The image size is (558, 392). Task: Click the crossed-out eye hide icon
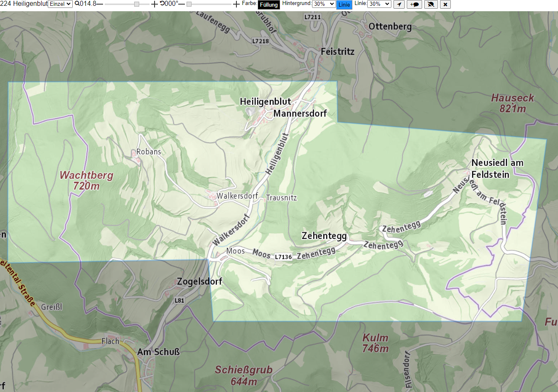pyautogui.click(x=431, y=5)
